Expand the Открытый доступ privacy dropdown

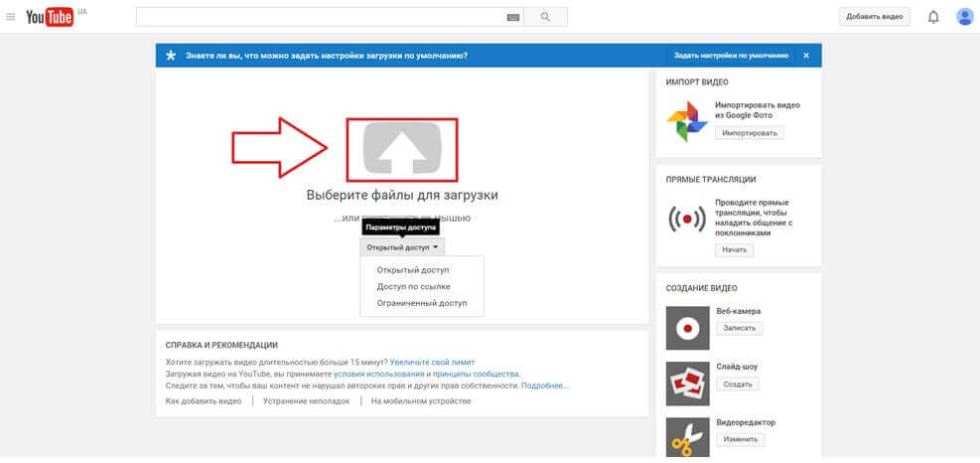[x=402, y=247]
